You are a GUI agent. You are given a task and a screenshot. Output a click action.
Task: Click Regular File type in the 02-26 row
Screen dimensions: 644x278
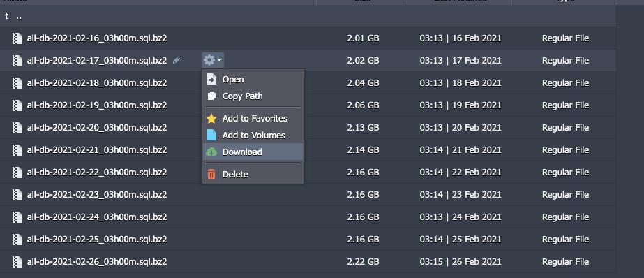[566, 261]
